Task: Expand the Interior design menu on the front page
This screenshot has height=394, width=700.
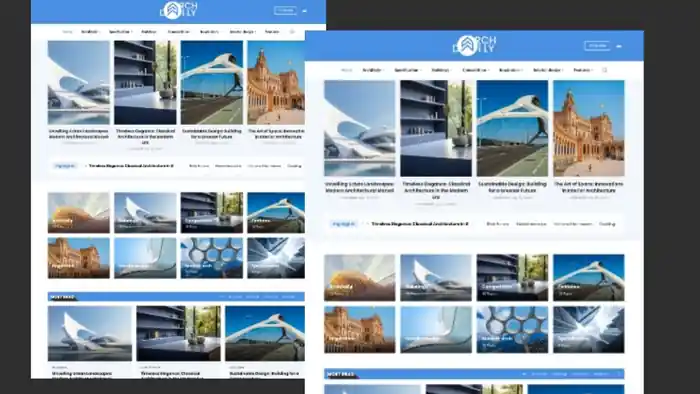Action: click(x=548, y=70)
